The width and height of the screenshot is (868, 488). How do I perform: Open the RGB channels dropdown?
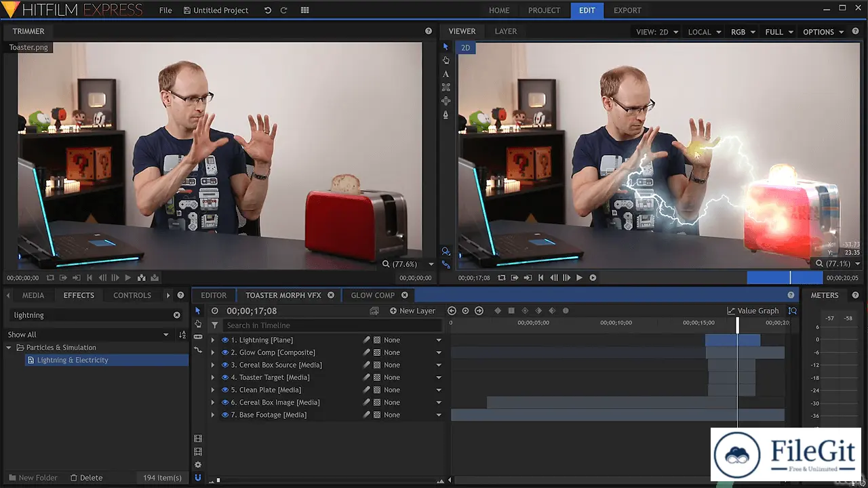click(x=743, y=32)
